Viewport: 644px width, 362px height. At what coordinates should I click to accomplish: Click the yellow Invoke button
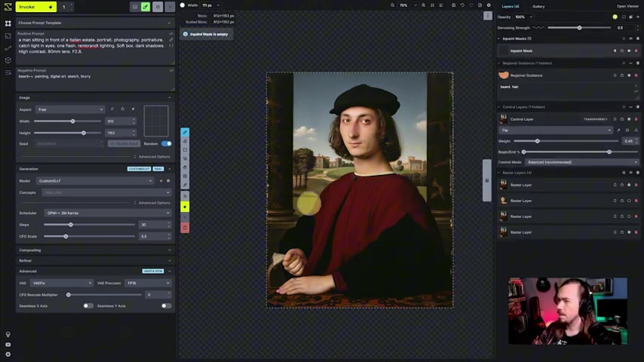[x=35, y=7]
